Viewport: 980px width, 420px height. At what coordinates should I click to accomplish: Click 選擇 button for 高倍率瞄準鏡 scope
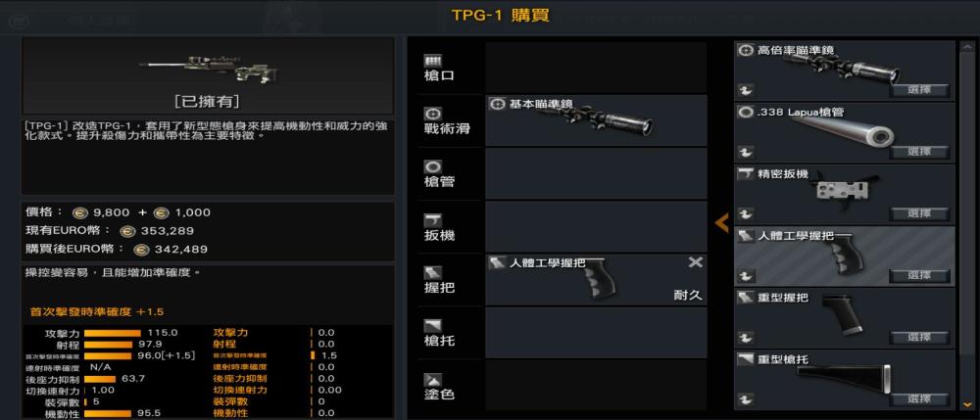919,90
